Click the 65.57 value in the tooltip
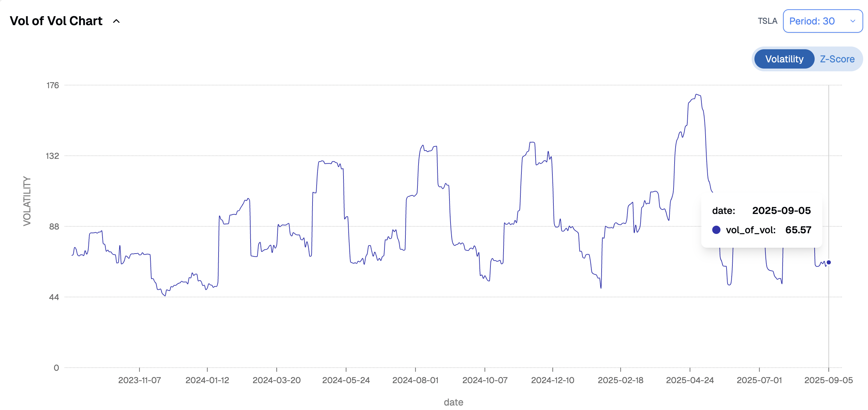868x410 pixels. (798, 230)
